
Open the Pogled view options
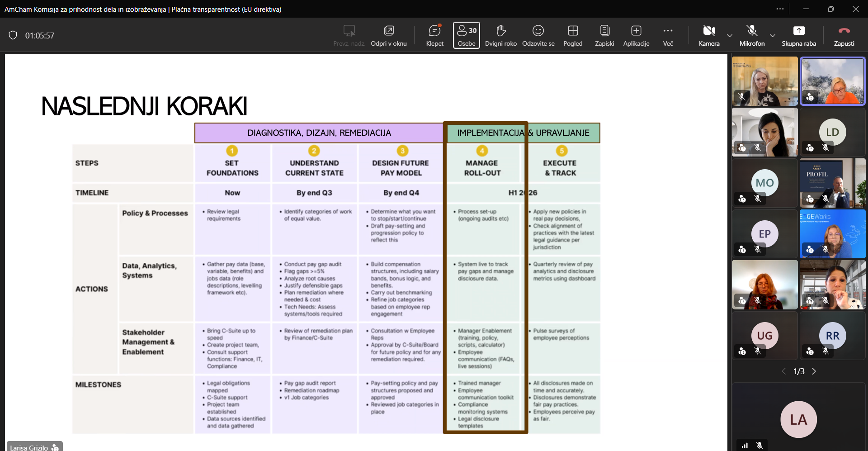[x=573, y=35]
